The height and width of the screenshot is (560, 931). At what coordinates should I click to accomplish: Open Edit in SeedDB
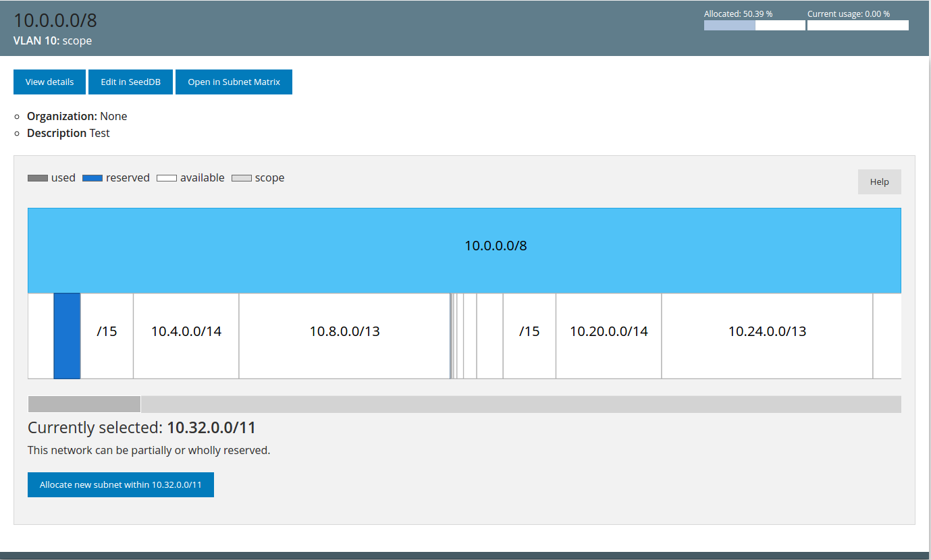[x=130, y=82]
